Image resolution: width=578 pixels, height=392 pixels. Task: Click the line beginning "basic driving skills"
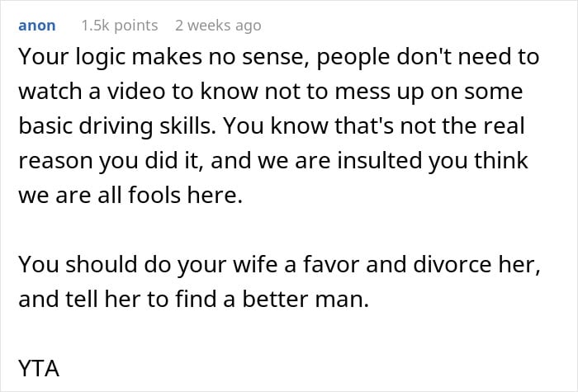(x=272, y=126)
